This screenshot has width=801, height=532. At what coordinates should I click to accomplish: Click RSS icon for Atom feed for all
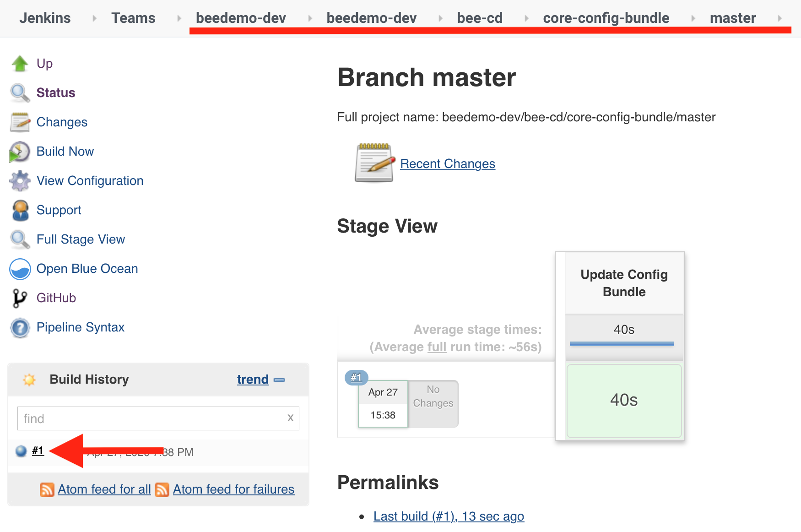(47, 489)
